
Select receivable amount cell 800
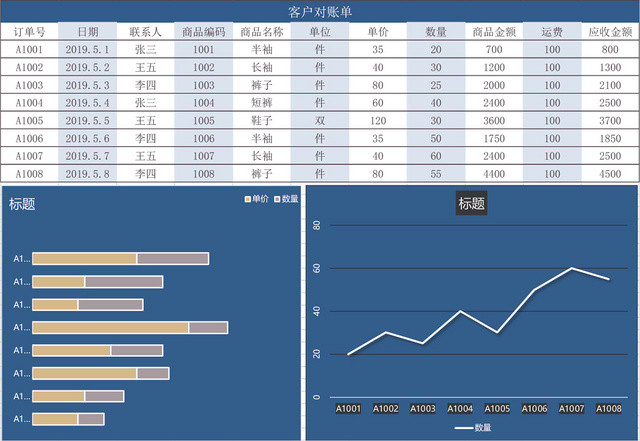pyautogui.click(x=610, y=49)
